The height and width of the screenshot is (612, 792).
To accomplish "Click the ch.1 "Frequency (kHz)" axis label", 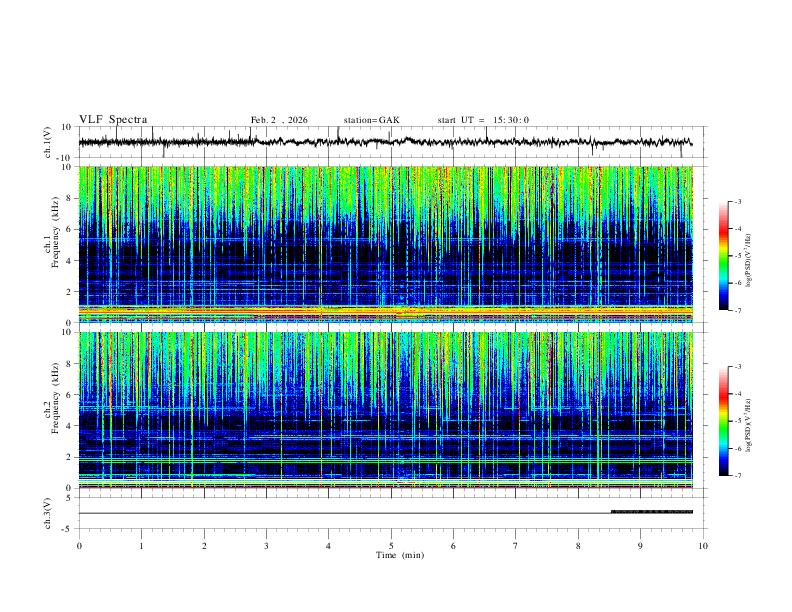I will 56,232.
